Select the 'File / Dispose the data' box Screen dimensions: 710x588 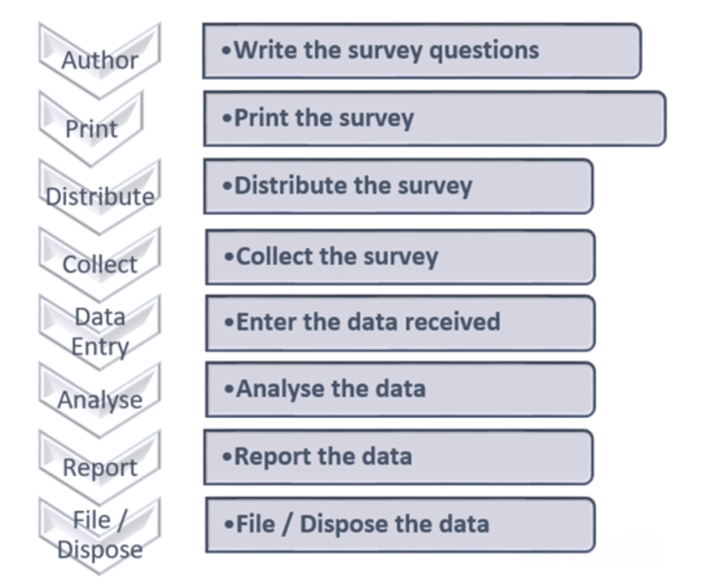(x=400, y=525)
